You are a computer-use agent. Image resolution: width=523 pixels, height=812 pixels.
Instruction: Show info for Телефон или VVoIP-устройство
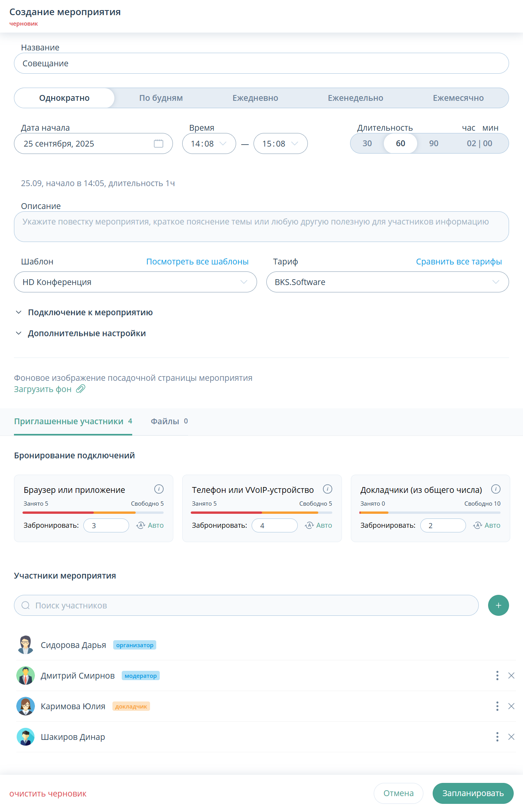[x=328, y=489]
